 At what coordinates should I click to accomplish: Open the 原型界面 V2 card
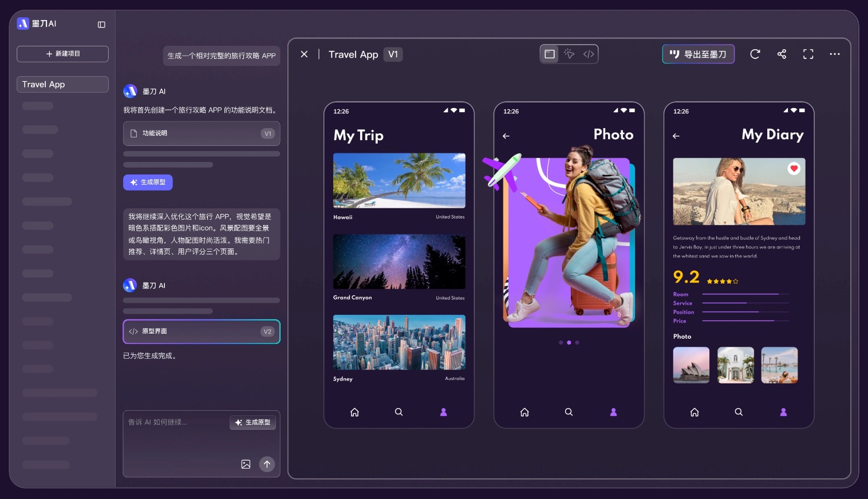click(202, 331)
